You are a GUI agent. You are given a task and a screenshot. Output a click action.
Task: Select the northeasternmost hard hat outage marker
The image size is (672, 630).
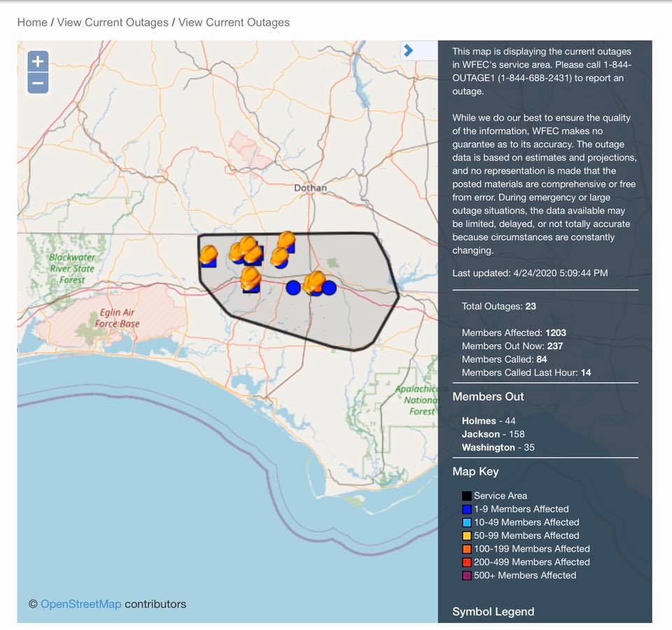click(x=287, y=241)
